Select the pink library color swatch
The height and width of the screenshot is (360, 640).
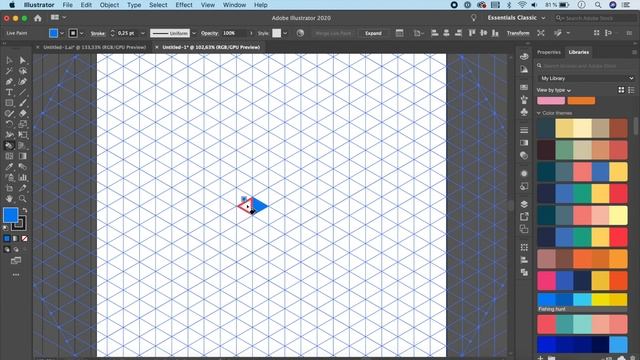pyautogui.click(x=551, y=100)
